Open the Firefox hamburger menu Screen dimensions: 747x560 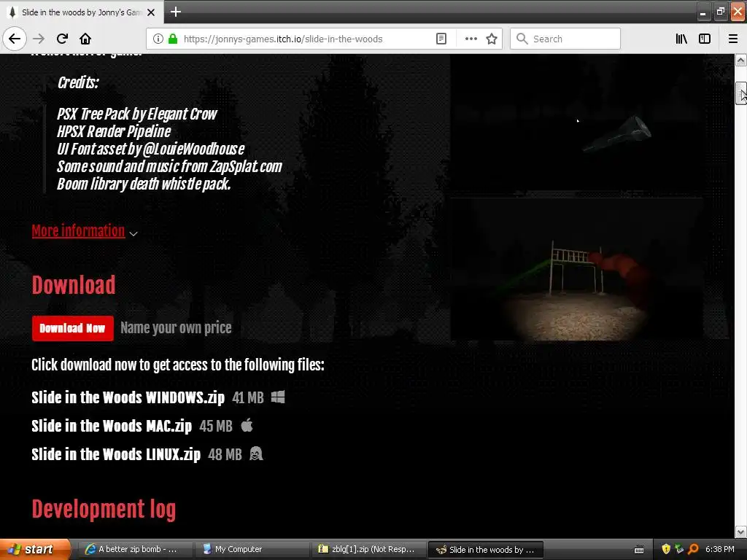(733, 39)
